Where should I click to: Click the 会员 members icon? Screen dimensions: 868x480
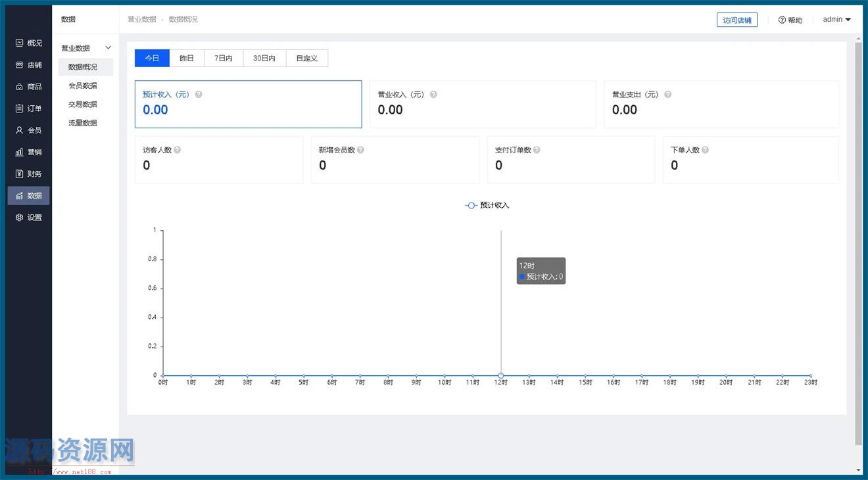point(19,130)
